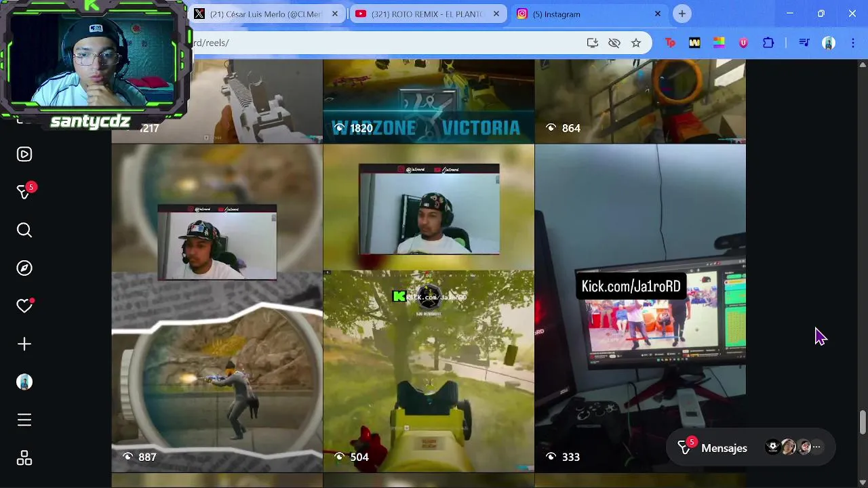868x488 pixels.
Task: Open the Extensions puzzle piece menu
Action: click(x=768, y=43)
